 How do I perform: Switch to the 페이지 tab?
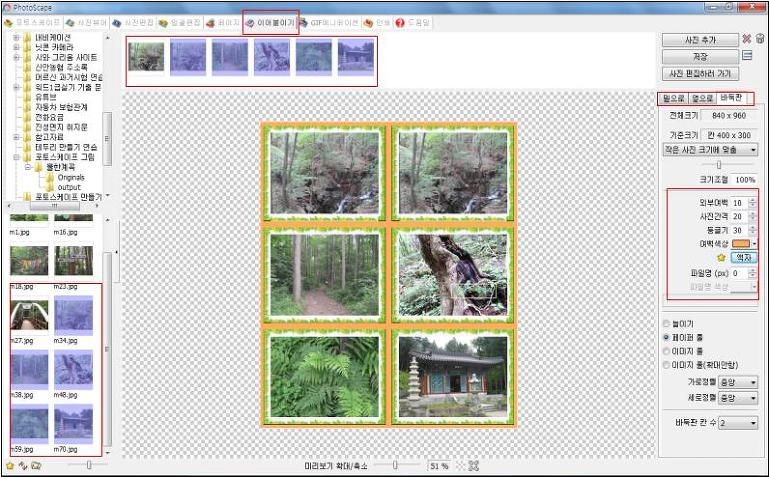[223, 23]
